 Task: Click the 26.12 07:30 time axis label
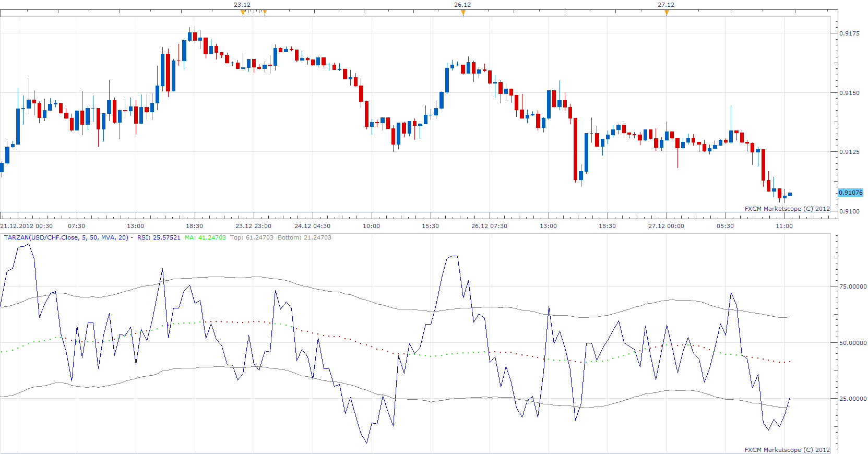489,226
